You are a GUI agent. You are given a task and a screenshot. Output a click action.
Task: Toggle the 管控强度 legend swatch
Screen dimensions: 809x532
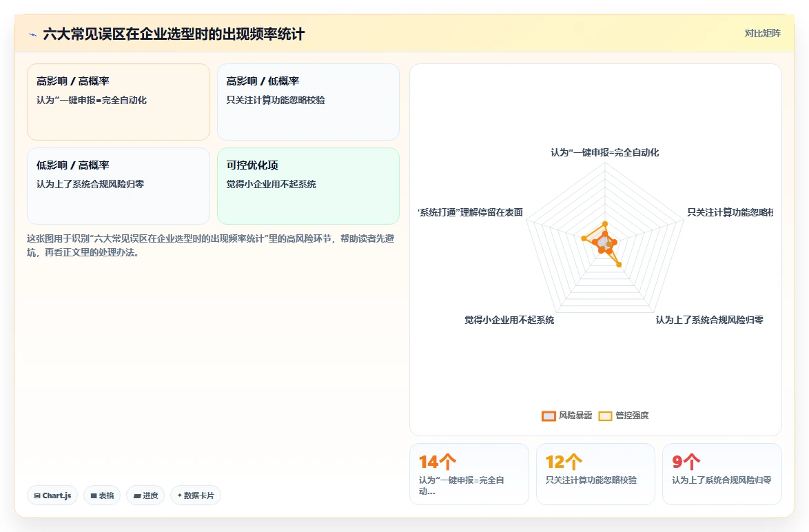[x=605, y=416]
